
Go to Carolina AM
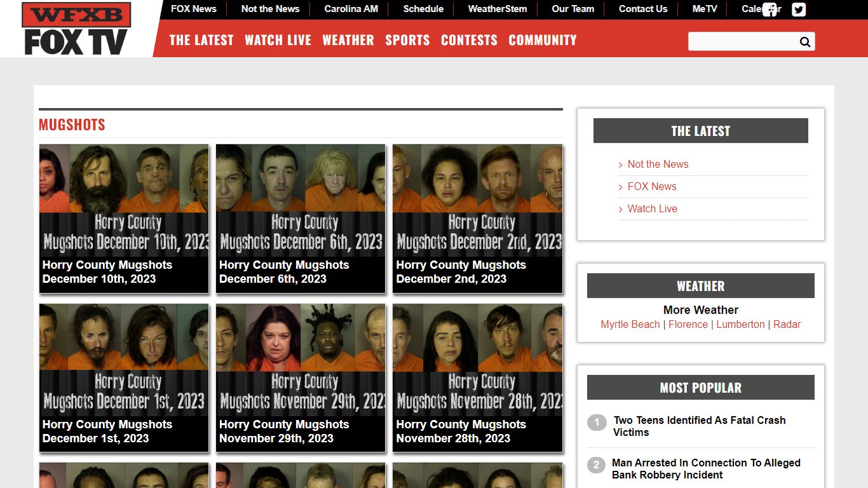click(x=351, y=9)
